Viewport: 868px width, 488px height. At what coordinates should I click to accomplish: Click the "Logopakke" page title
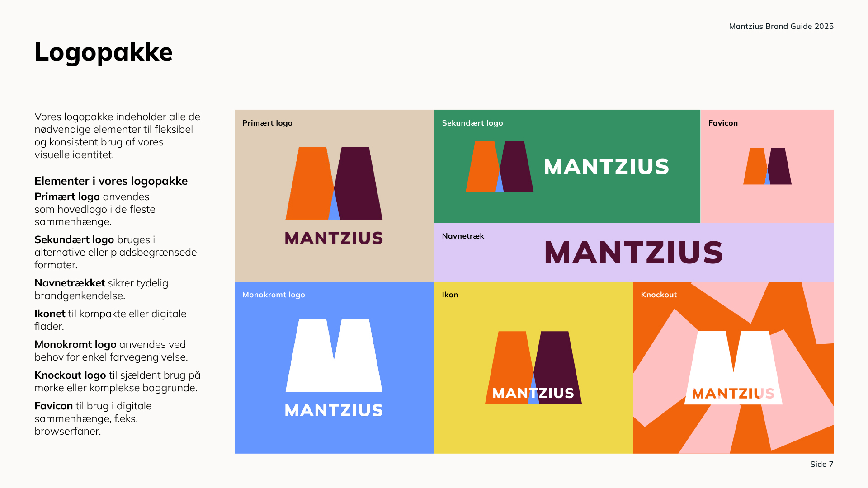coord(104,52)
